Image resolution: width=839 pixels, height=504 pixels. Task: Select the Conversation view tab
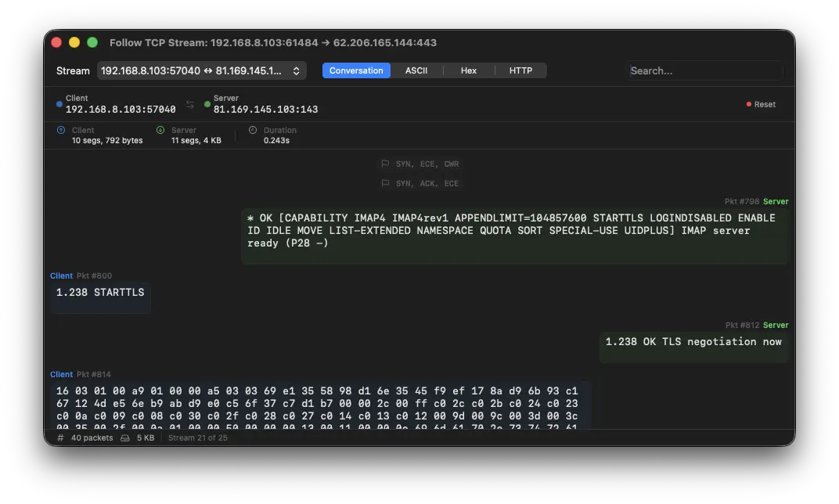(356, 70)
